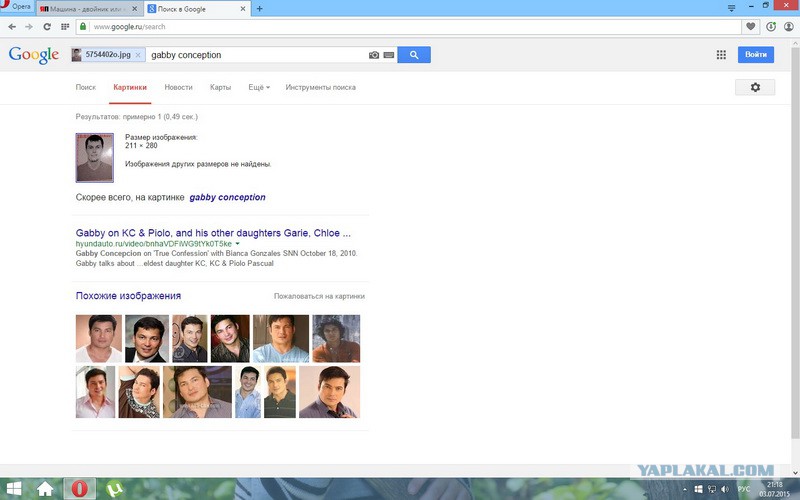Viewport: 800px width, 500px height.
Task: Click 'Пожаловаться на картинки' report link
Action: click(319, 296)
